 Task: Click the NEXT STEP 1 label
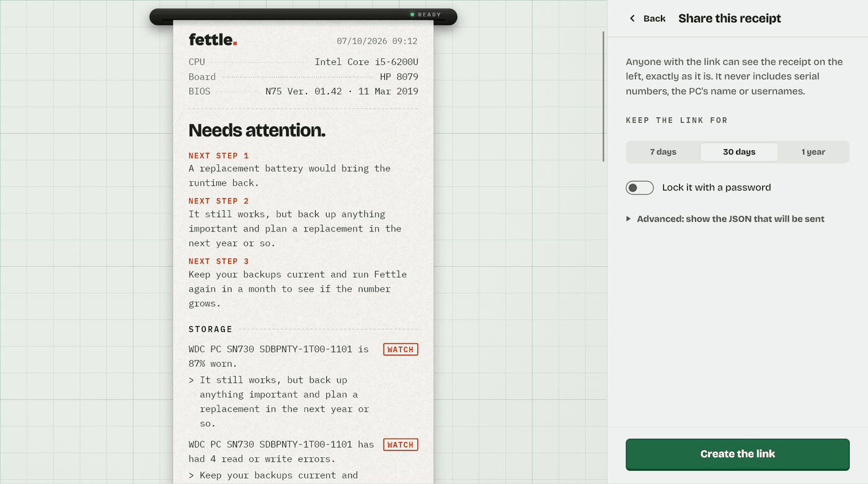[x=219, y=156]
